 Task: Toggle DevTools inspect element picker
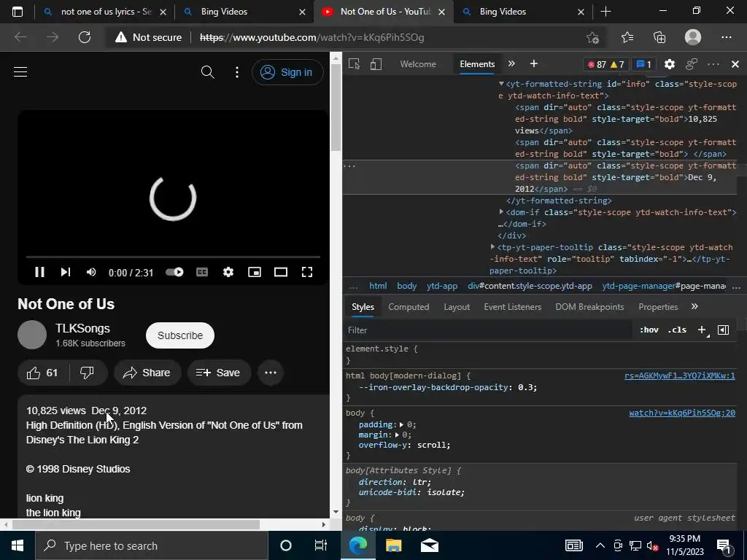(354, 64)
